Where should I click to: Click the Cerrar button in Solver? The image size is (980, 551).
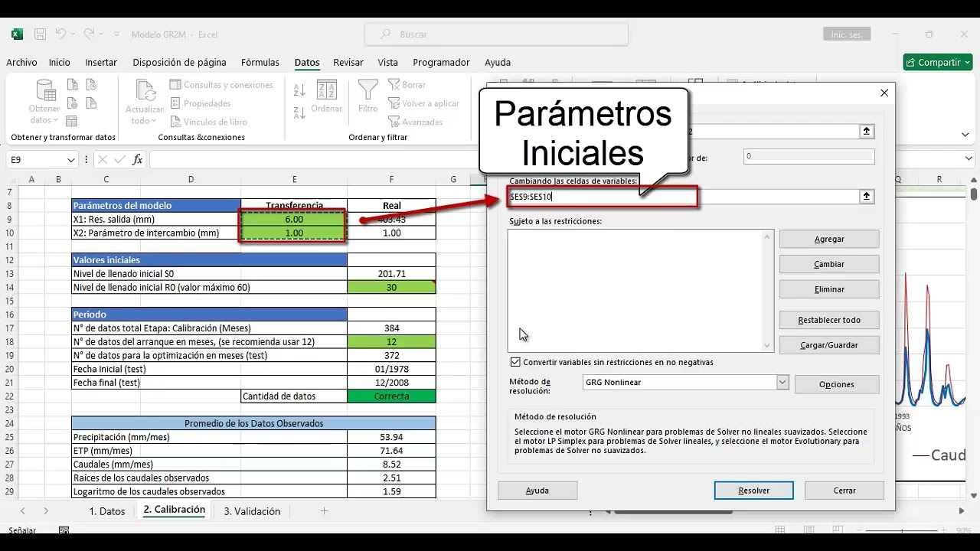pyautogui.click(x=844, y=491)
